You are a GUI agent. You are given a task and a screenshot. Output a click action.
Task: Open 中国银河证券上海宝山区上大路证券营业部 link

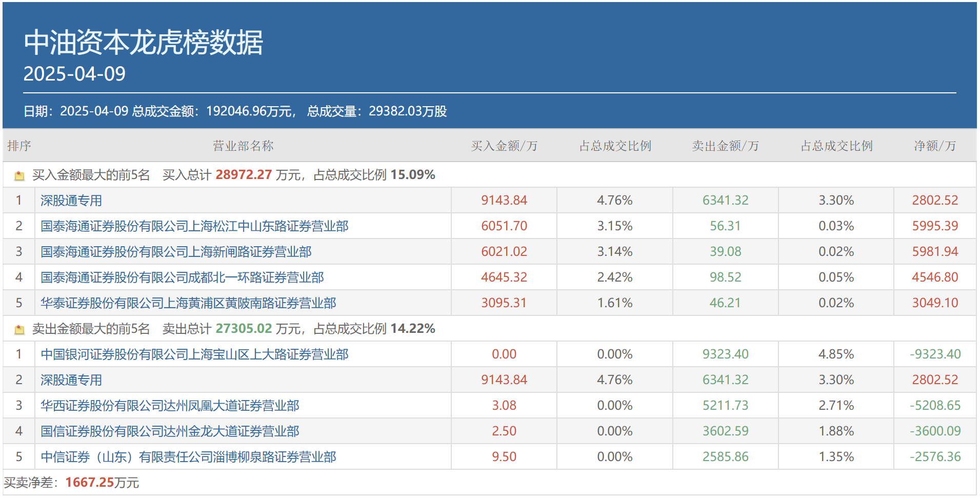(194, 354)
